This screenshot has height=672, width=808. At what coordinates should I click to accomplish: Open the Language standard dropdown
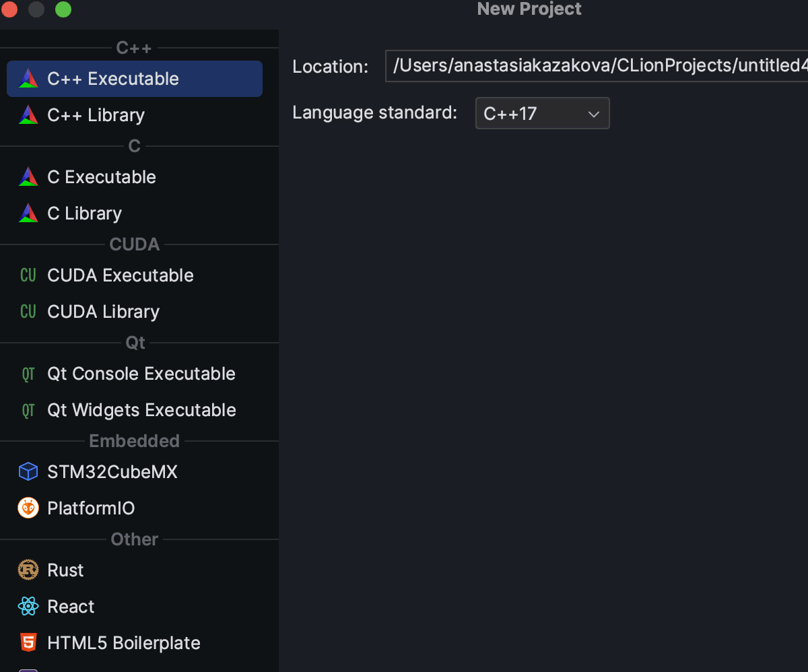click(543, 113)
